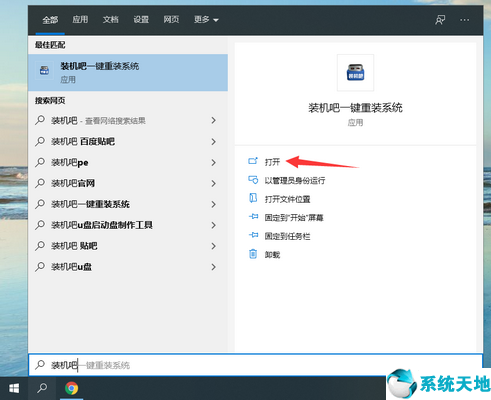Click the taskbar search magnifier icon

(42, 388)
